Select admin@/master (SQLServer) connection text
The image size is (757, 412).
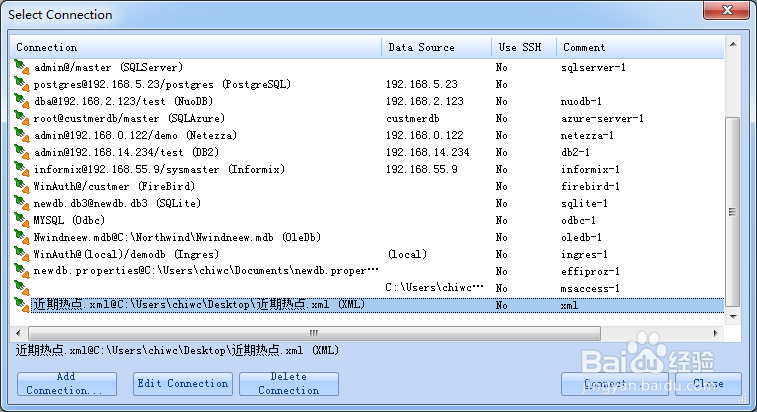click(x=109, y=67)
